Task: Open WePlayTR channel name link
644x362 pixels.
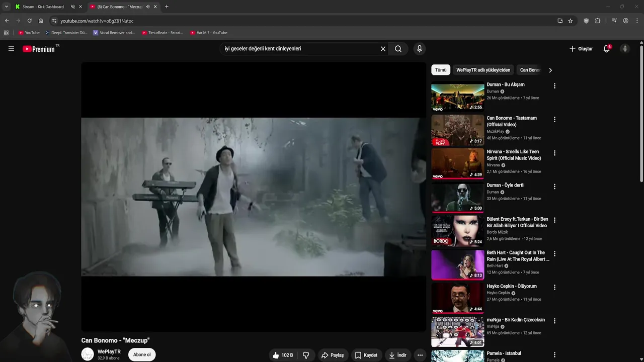Action: [109, 351]
